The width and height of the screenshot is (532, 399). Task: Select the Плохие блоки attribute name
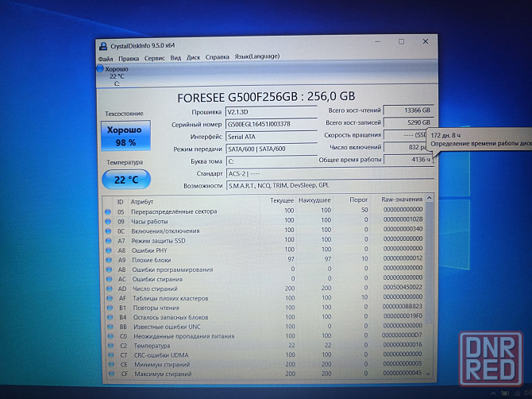click(152, 260)
